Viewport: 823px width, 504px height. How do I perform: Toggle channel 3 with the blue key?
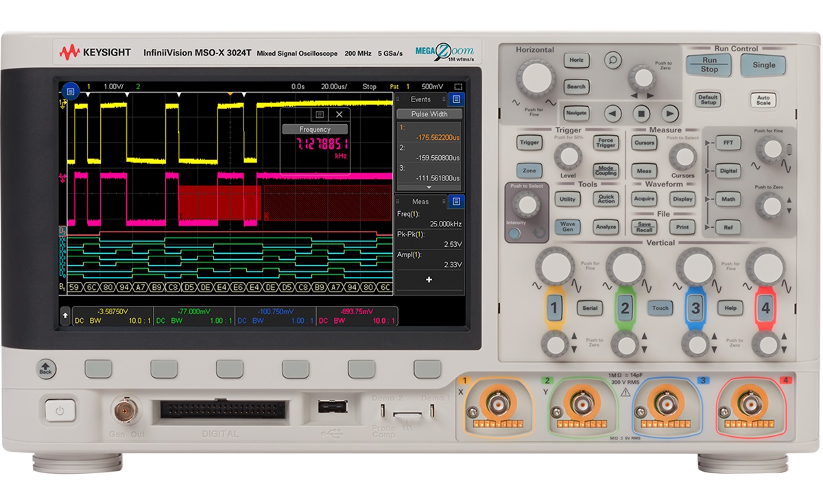(695, 308)
